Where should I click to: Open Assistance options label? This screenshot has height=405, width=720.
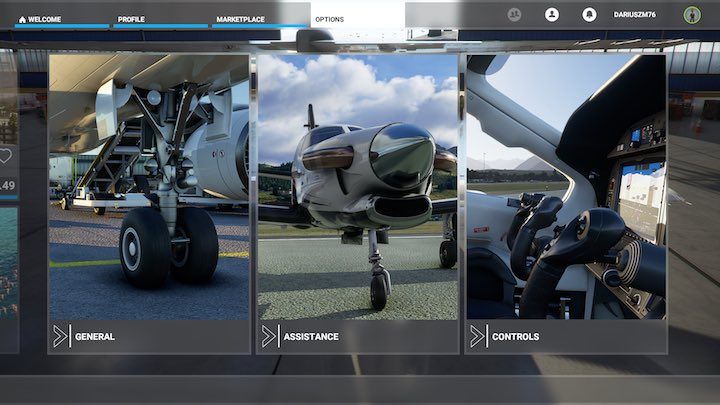click(x=311, y=337)
